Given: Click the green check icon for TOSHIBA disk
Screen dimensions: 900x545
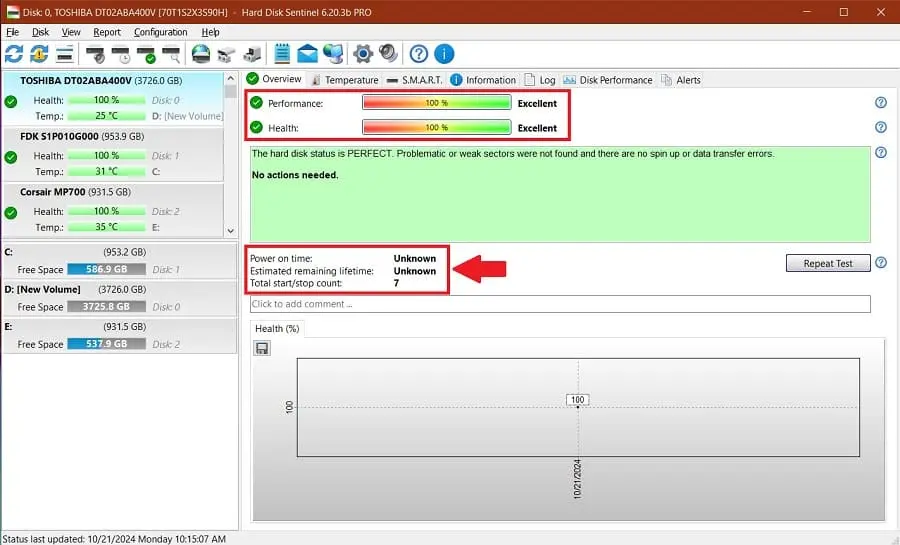Looking at the screenshot, I should pyautogui.click(x=11, y=102).
